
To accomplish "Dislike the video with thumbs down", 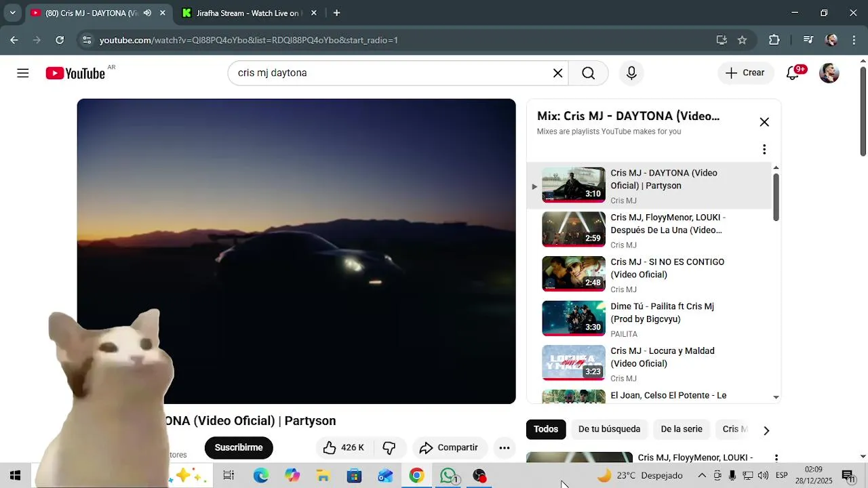I will pos(389,447).
